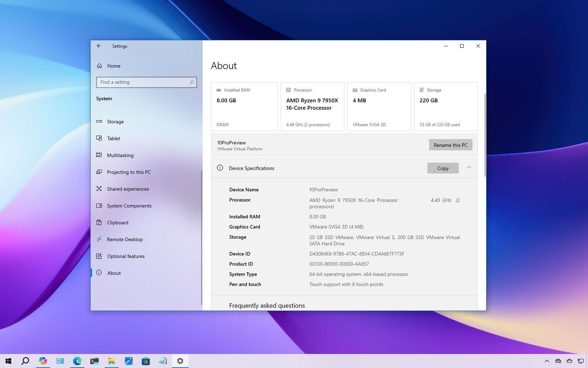The width and height of the screenshot is (588, 368).
Task: Open Projecting to this PC settings icon
Action: pos(99,172)
